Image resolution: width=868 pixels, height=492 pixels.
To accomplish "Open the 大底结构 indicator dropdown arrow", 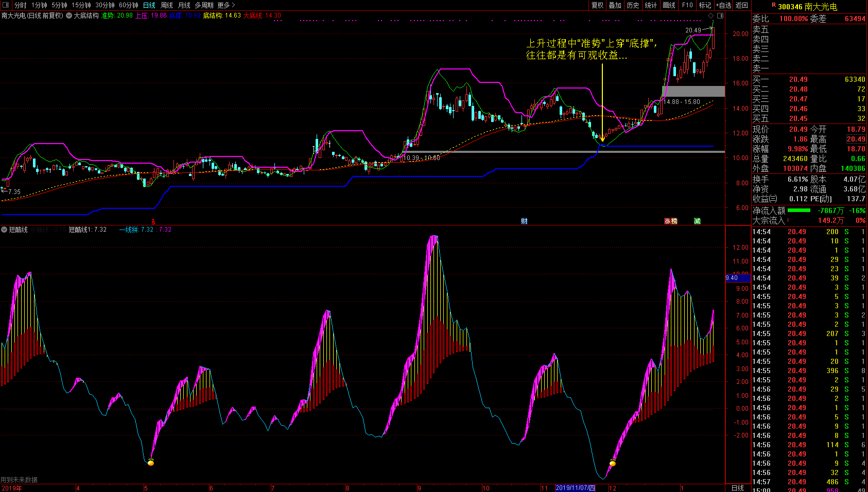I will (x=69, y=15).
